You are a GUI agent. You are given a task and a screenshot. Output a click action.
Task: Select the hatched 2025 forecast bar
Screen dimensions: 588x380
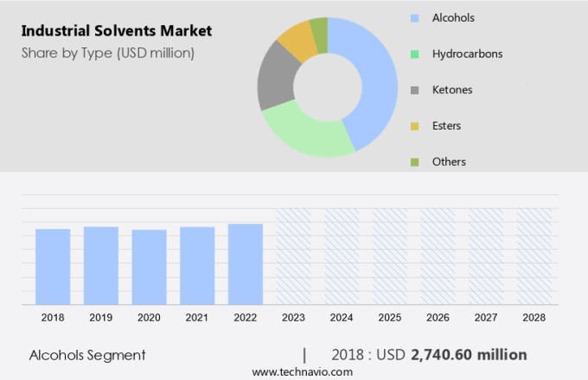[x=390, y=256]
